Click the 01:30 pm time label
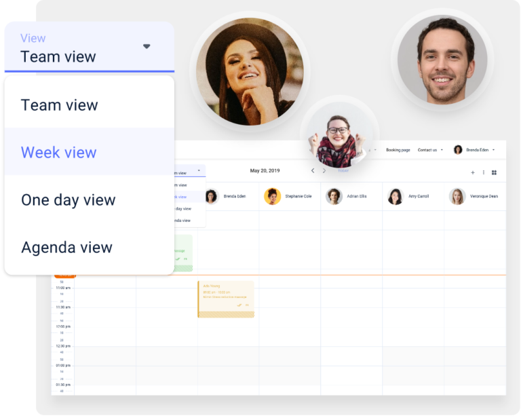This screenshot has width=521, height=420. pos(63,385)
